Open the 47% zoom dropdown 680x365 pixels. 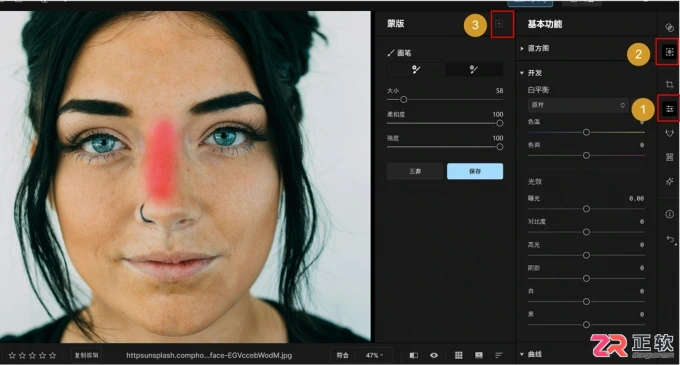[374, 355]
